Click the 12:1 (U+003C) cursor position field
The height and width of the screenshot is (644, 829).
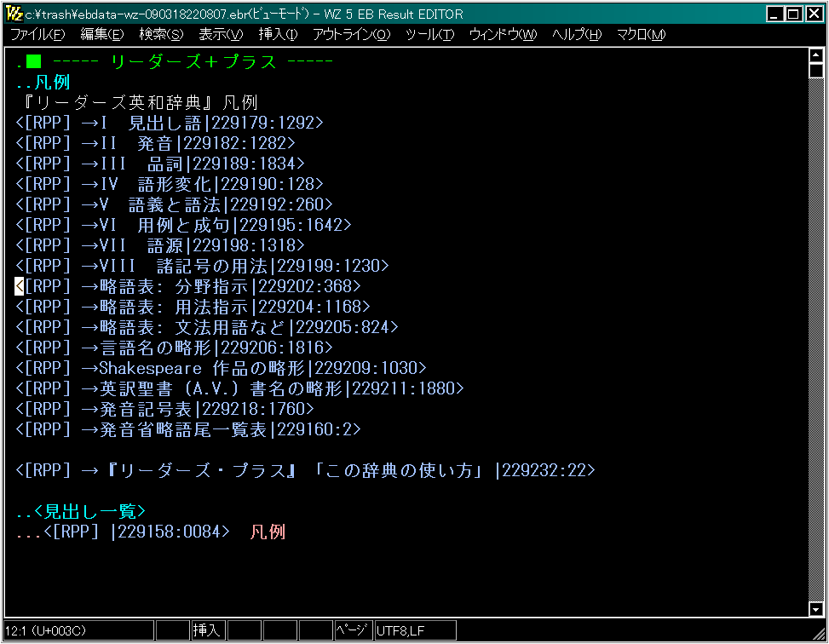coord(78,630)
